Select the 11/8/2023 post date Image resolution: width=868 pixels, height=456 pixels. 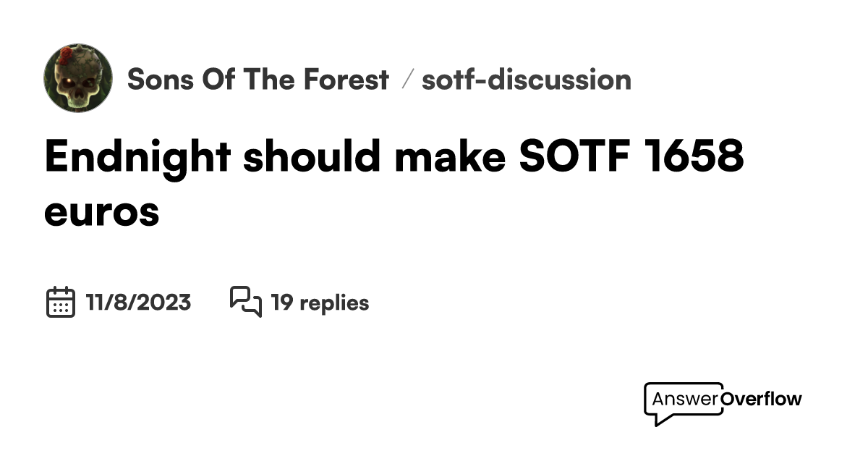point(138,302)
